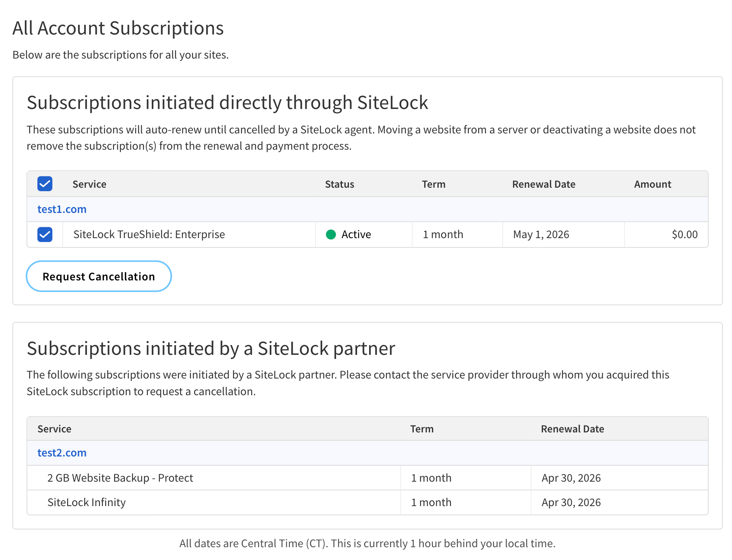The width and height of the screenshot is (732, 560).
Task: Click the Request Cancellation button
Action: (x=99, y=276)
